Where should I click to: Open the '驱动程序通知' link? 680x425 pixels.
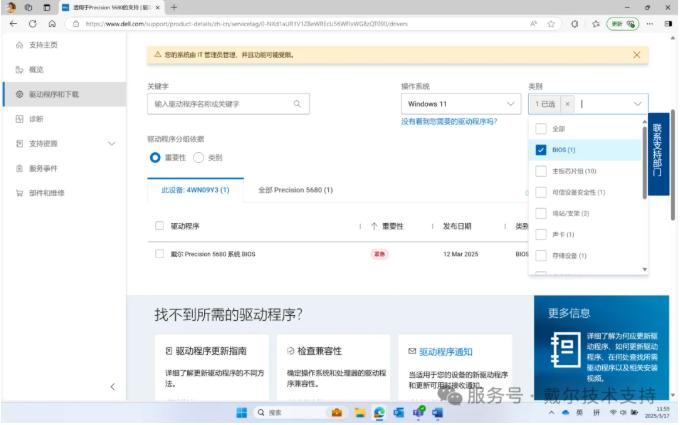[x=446, y=352]
